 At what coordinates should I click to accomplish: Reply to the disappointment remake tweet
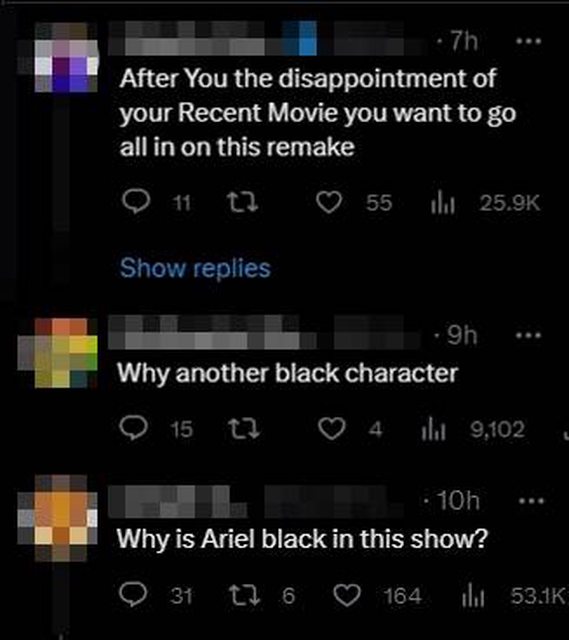click(136, 202)
